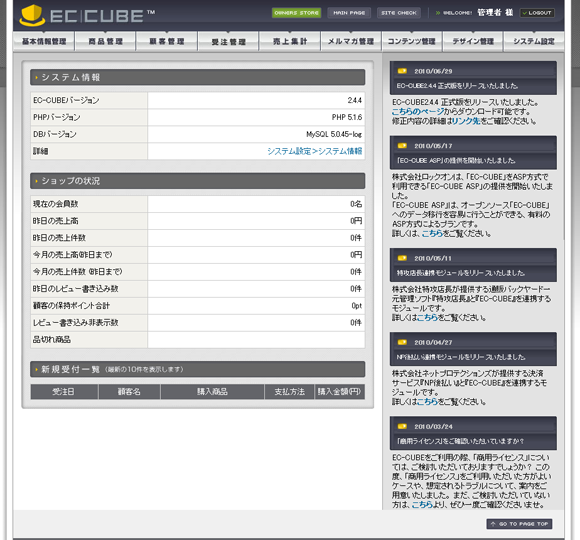Click the EC-CUBE2.4.4 正式版 news headline
580x540 pixels.
click(457, 86)
